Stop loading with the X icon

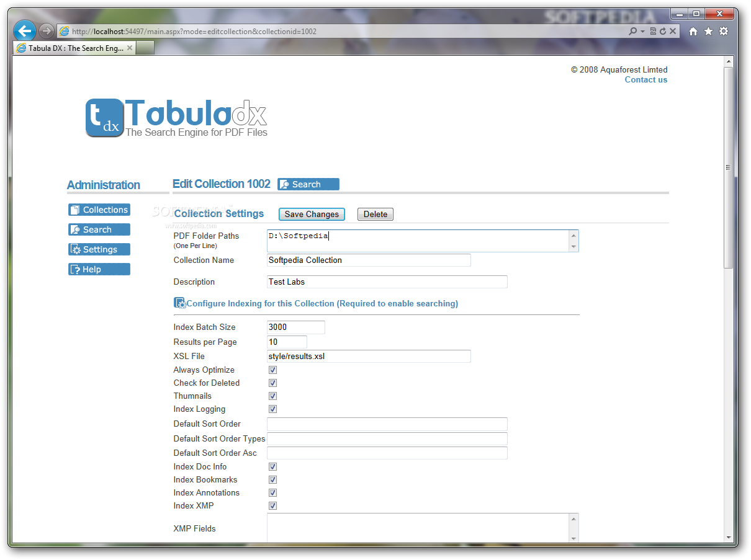click(673, 31)
